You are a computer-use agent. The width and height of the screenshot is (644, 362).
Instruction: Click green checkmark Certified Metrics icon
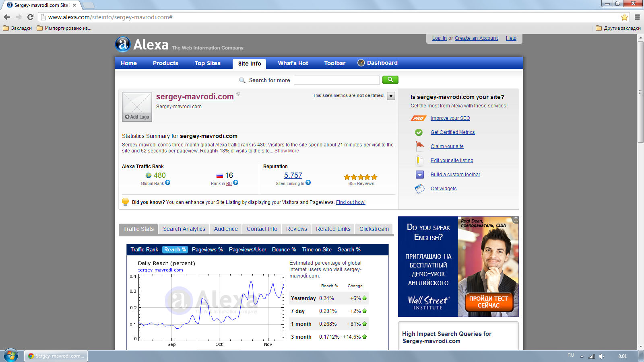pyautogui.click(x=419, y=132)
